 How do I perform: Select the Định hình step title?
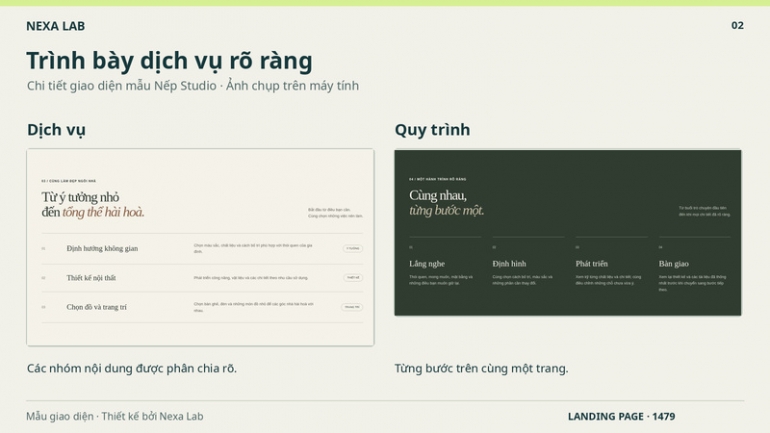(x=509, y=264)
